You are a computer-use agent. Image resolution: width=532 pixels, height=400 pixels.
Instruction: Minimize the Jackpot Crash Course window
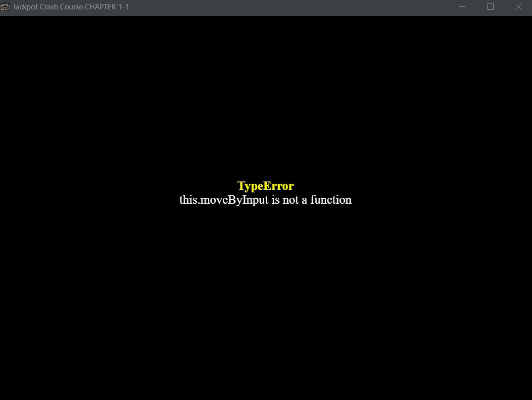pyautogui.click(x=462, y=7)
